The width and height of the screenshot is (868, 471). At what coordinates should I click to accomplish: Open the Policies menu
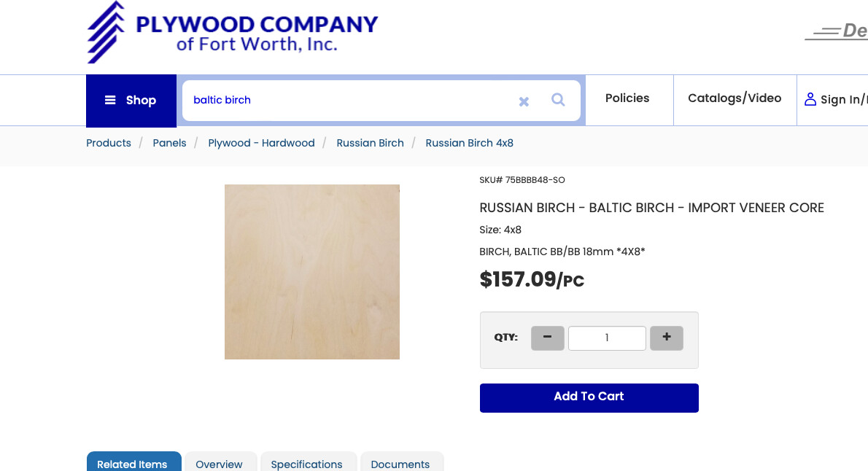click(x=627, y=98)
